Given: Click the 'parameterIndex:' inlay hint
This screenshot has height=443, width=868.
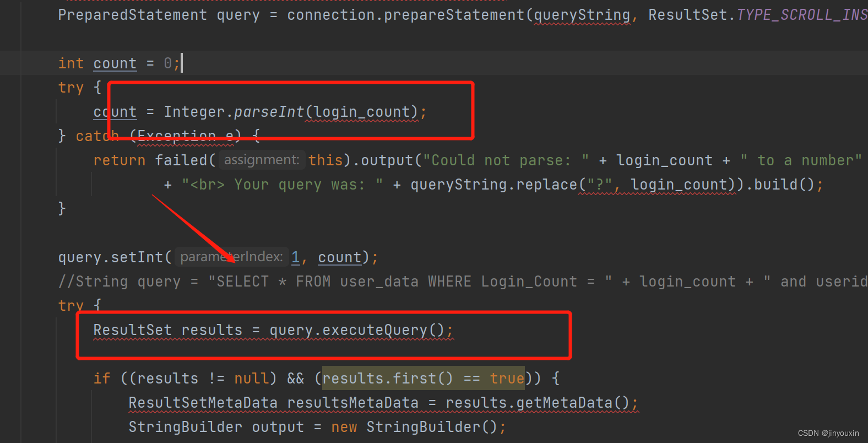Looking at the screenshot, I should 231,257.
